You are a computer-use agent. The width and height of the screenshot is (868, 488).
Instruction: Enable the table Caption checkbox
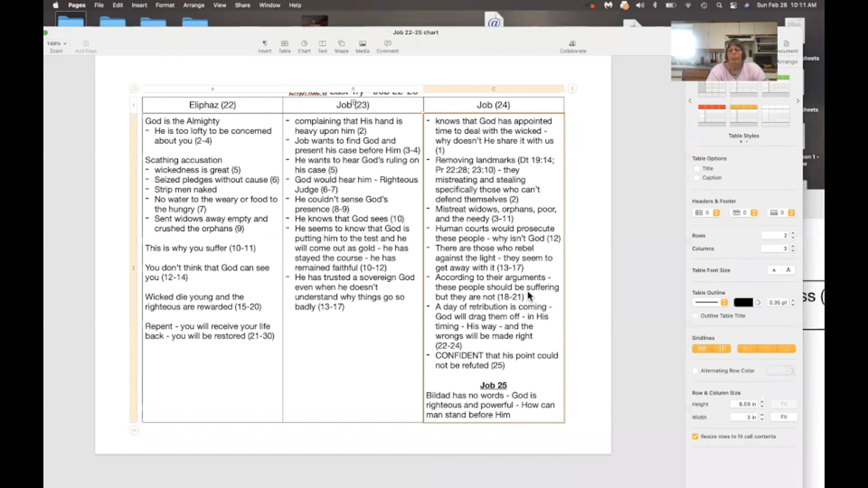click(697, 177)
